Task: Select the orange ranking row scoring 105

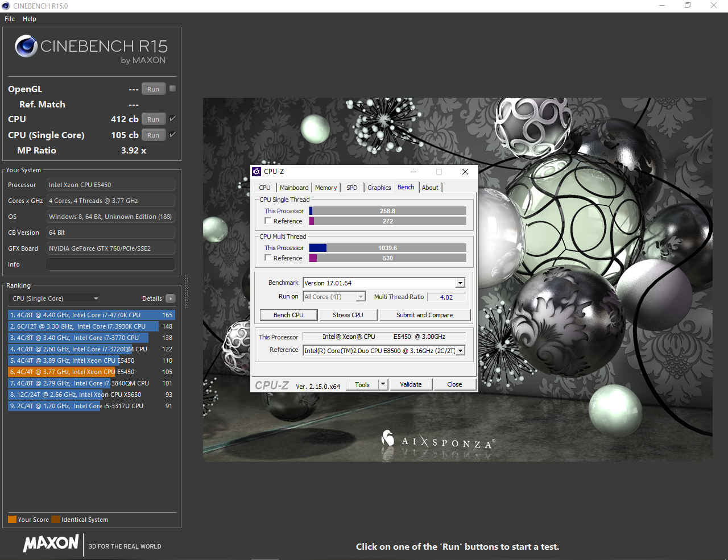Action: (91, 372)
